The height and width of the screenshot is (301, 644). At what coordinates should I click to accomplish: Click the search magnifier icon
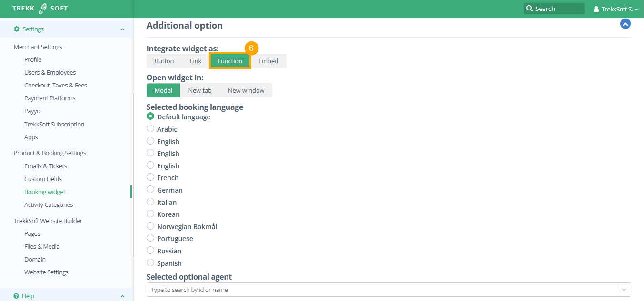(x=529, y=9)
